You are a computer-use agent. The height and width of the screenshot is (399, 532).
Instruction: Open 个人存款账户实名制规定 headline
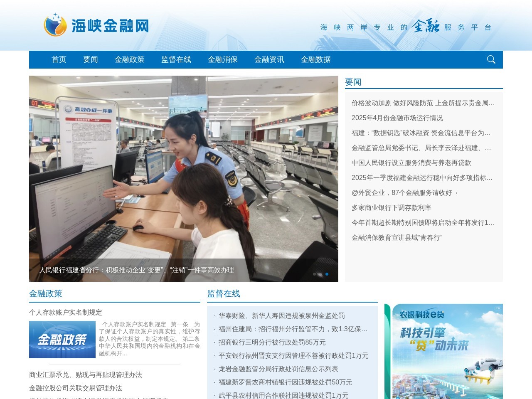[66, 313]
